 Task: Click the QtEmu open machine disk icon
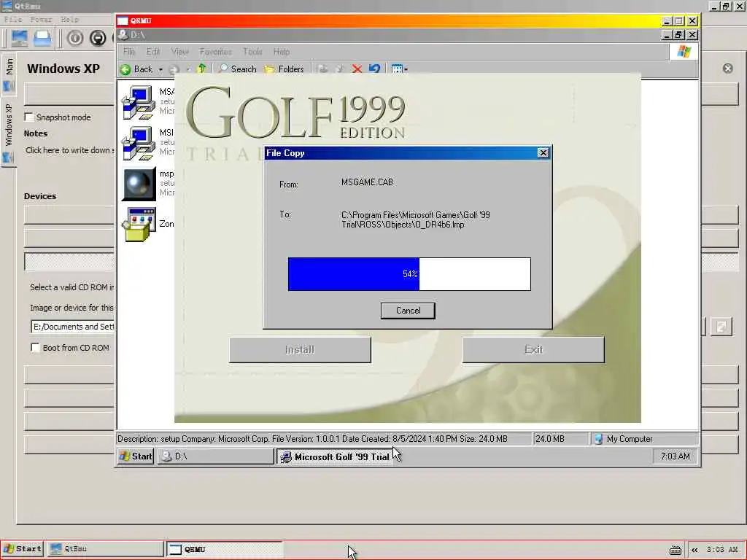pyautogui.click(x=42, y=38)
